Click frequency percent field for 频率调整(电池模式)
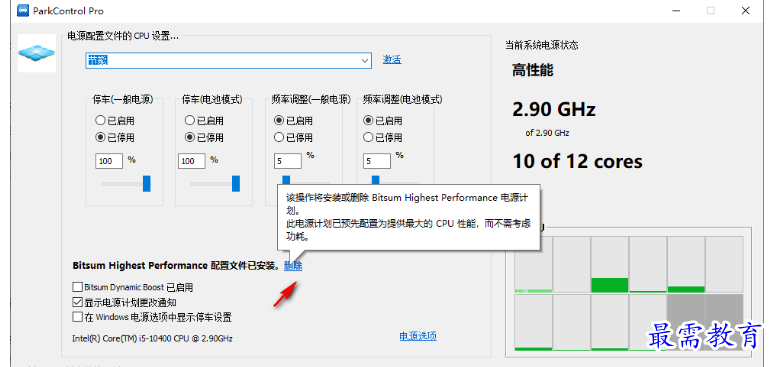Image resolution: width=770 pixels, height=367 pixels. click(377, 161)
